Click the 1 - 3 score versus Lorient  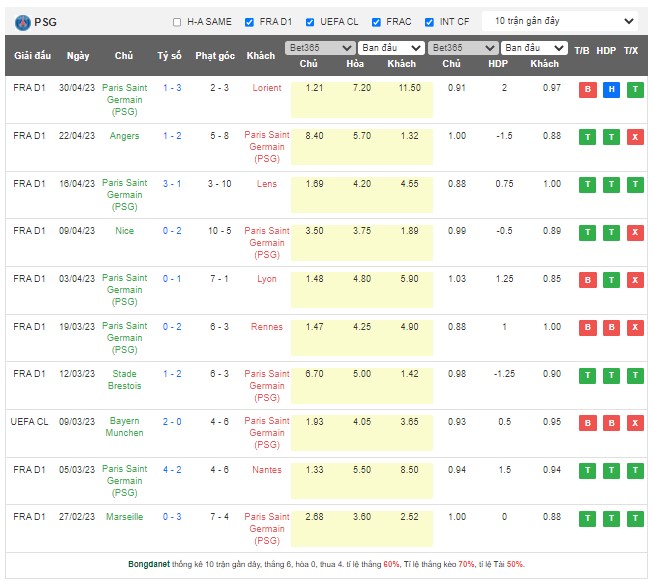coord(172,88)
